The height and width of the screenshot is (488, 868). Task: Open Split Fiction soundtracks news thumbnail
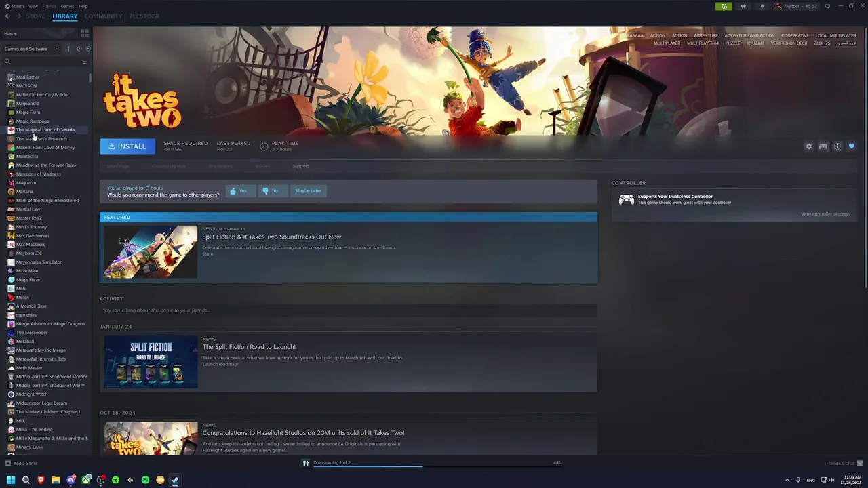[x=151, y=252]
